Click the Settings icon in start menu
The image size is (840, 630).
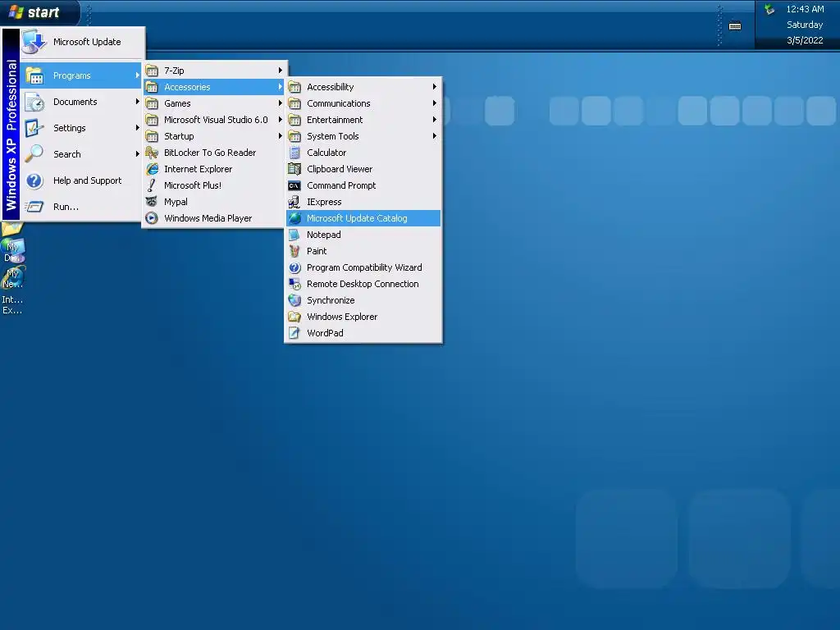[x=34, y=128]
